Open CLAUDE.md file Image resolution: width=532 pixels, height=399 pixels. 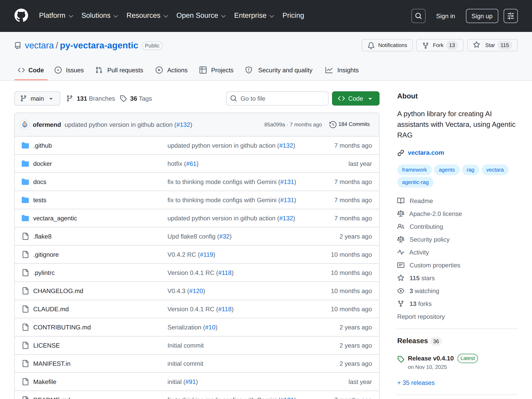[x=51, y=309]
